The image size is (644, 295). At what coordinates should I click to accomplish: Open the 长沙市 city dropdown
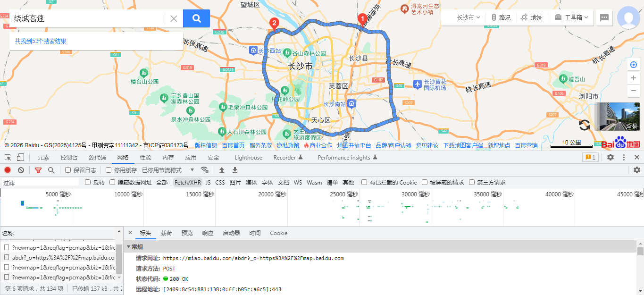468,17
